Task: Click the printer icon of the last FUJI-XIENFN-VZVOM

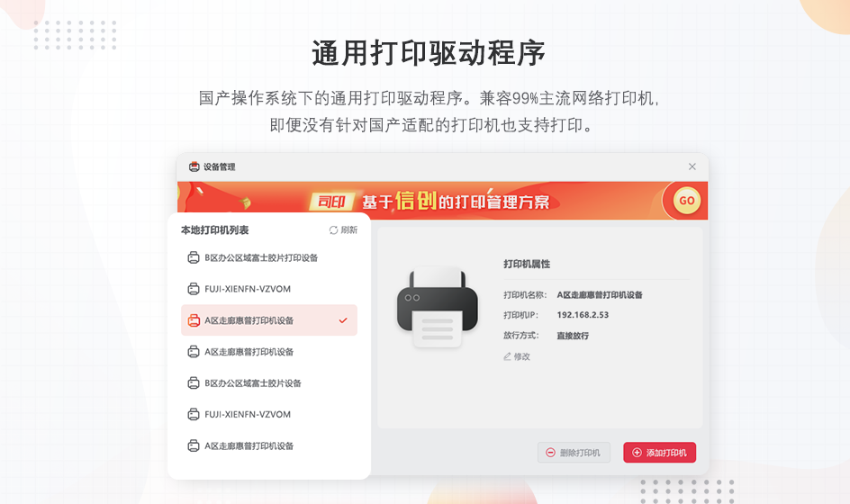Action: (194, 415)
